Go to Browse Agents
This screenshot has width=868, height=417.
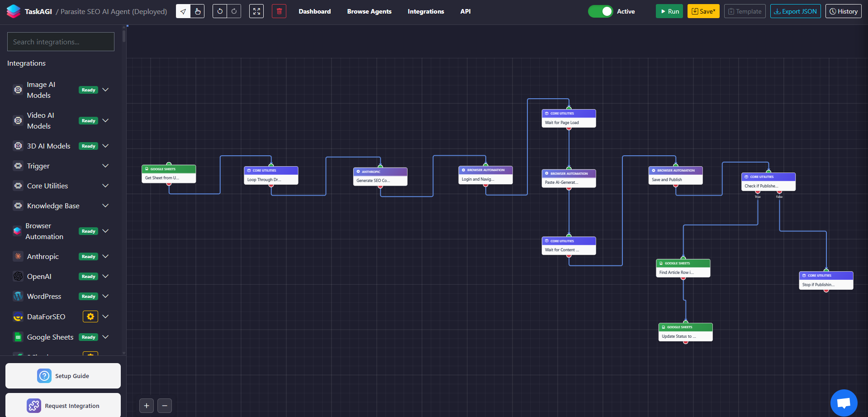click(369, 11)
